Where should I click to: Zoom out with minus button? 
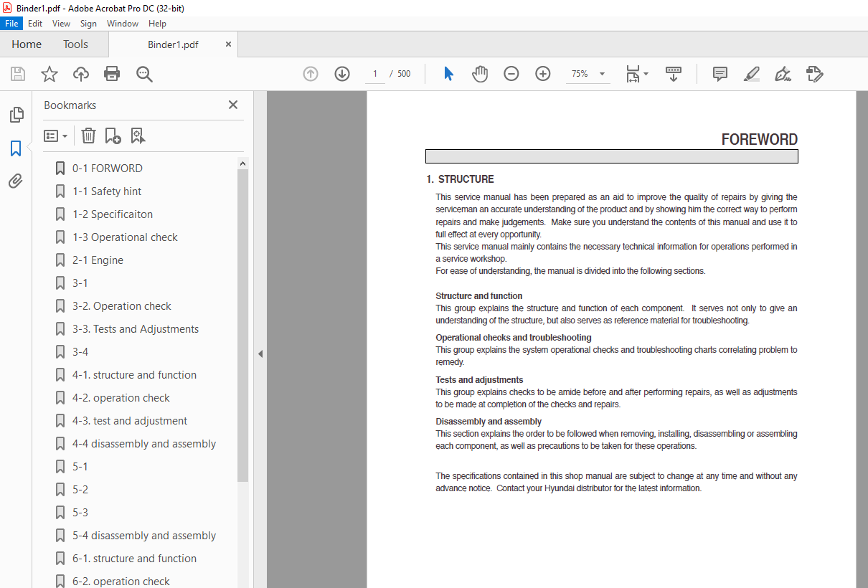click(x=511, y=74)
